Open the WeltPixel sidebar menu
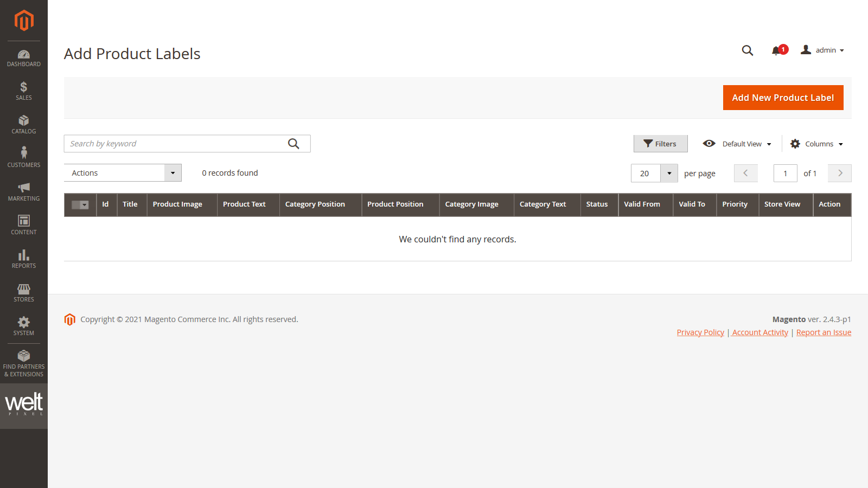The height and width of the screenshot is (488, 868). click(x=24, y=406)
